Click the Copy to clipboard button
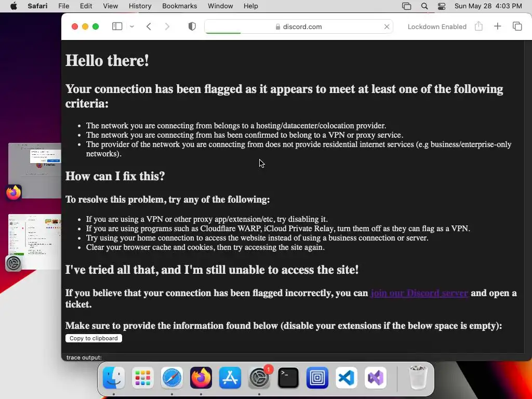The height and width of the screenshot is (399, 532). point(94,338)
